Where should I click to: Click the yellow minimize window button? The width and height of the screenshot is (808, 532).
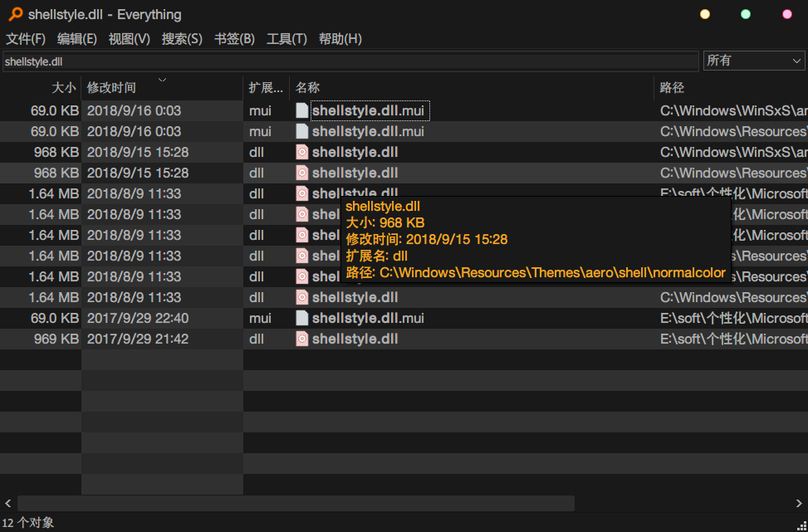[x=705, y=14]
